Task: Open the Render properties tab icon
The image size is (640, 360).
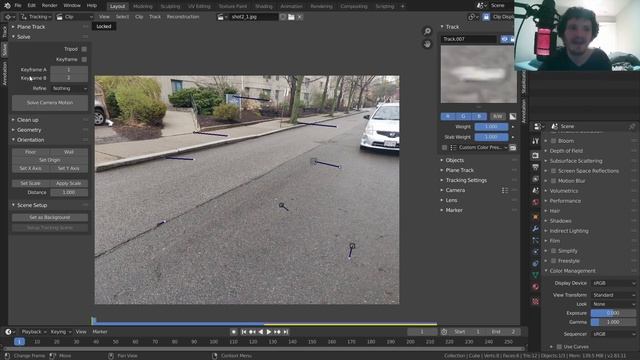Action: [x=535, y=156]
